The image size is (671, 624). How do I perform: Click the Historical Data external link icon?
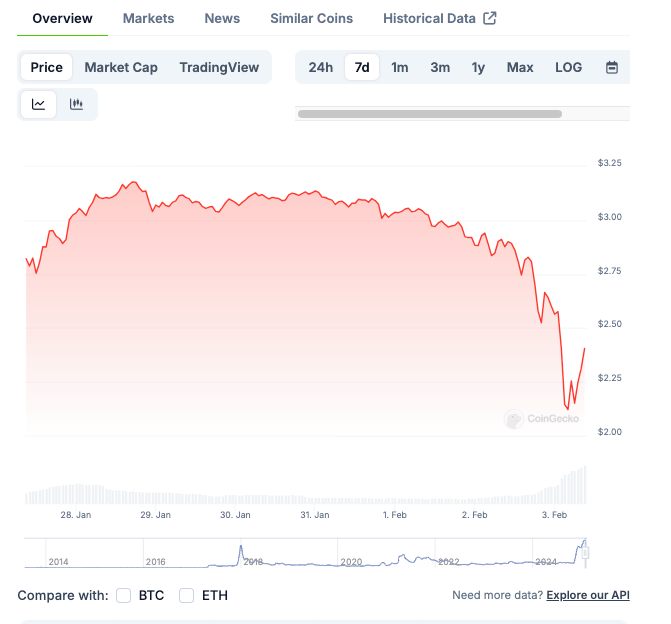(x=489, y=18)
